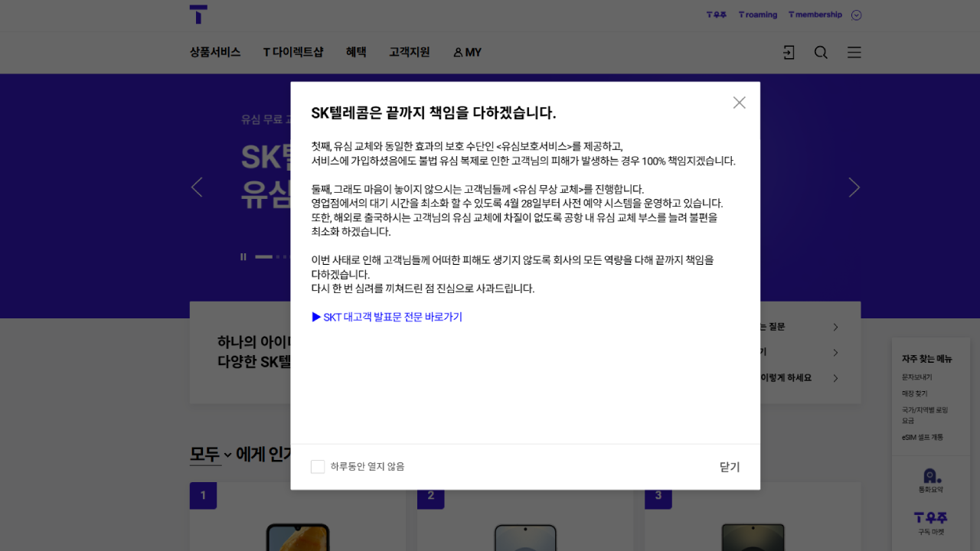The height and width of the screenshot is (551, 980).
Task: Open 국가/지역별 로밍 요금 link
Action: pyautogui.click(x=925, y=416)
